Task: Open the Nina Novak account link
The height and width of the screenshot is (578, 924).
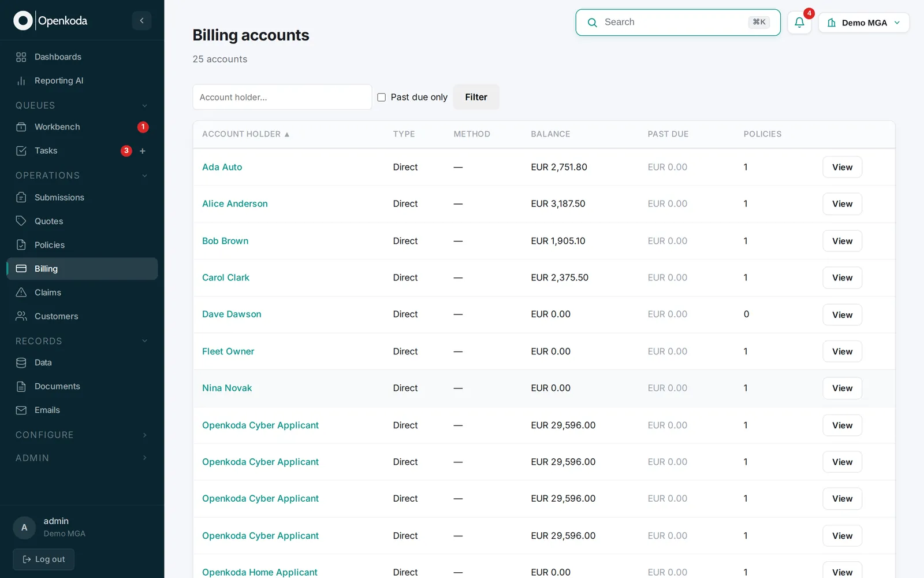Action: (227, 388)
